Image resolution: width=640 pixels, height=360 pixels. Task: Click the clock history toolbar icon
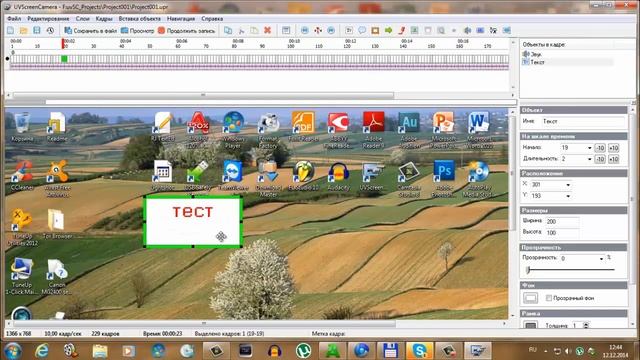[x=50, y=31]
